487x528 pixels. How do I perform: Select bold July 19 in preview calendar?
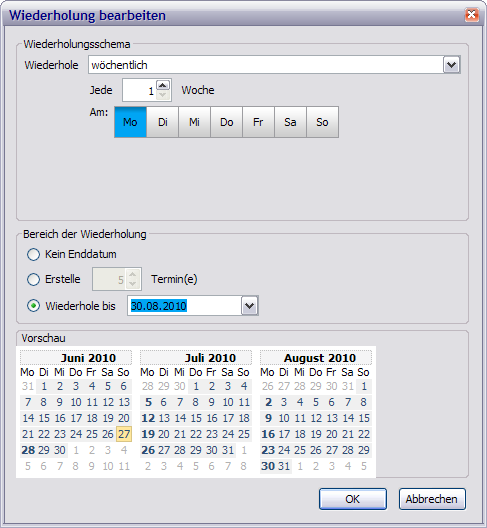click(x=148, y=434)
